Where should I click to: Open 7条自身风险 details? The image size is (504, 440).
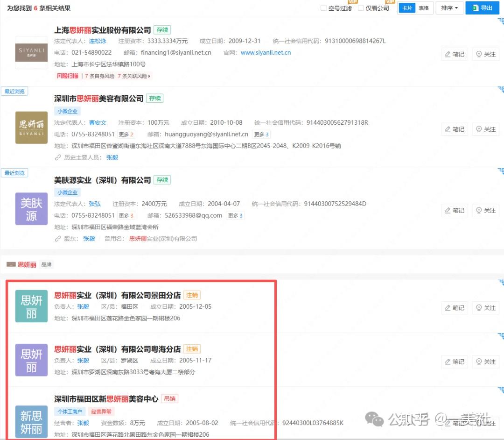pyautogui.click(x=100, y=76)
